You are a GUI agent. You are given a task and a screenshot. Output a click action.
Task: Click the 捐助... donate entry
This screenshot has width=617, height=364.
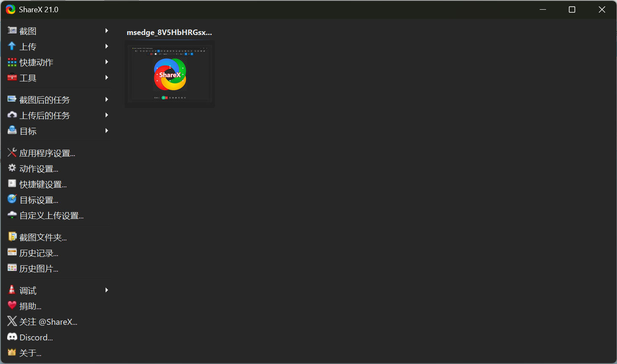pyautogui.click(x=58, y=306)
